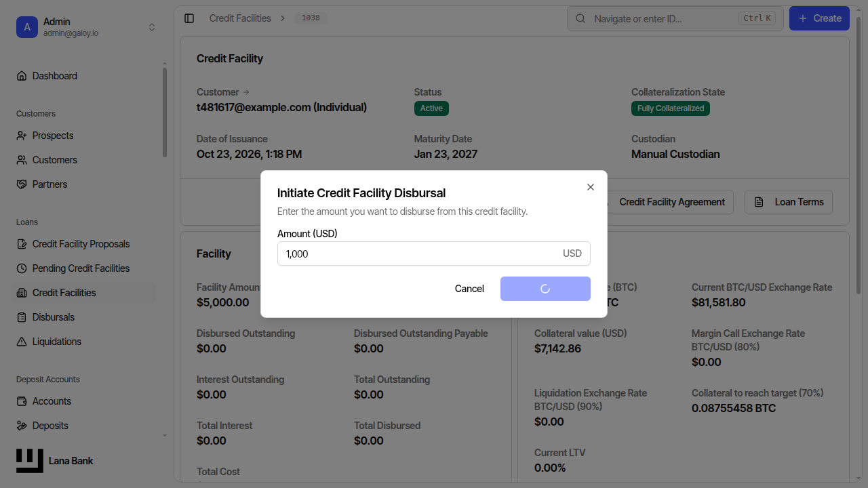Select Pending Credit Facilities menu entry

point(83,268)
